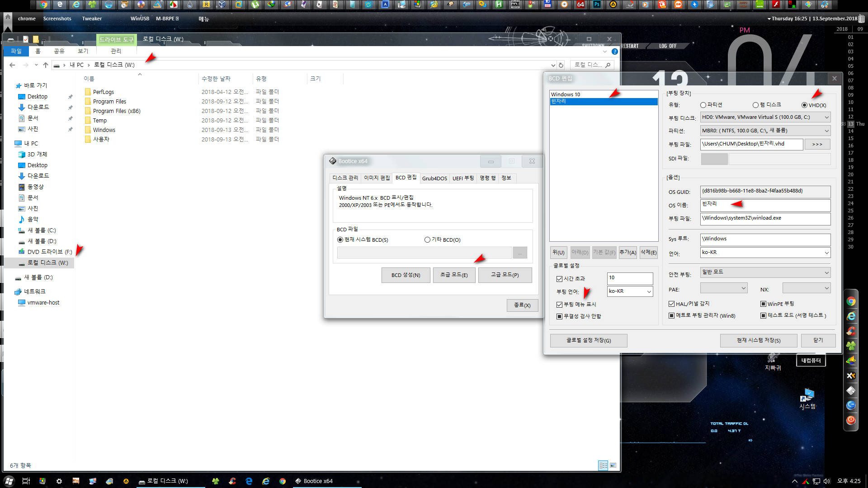
Task: Launch Internet Explorer from right side dock
Action: pyautogui.click(x=851, y=316)
